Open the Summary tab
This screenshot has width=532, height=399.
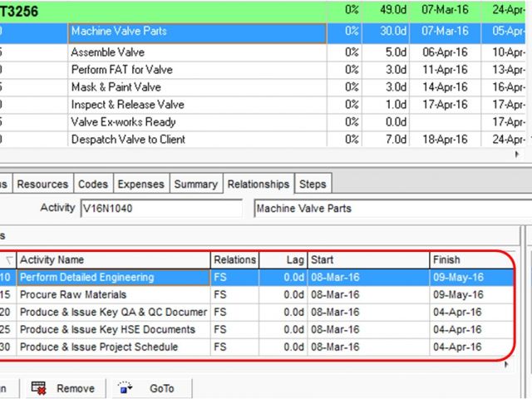[x=196, y=184]
